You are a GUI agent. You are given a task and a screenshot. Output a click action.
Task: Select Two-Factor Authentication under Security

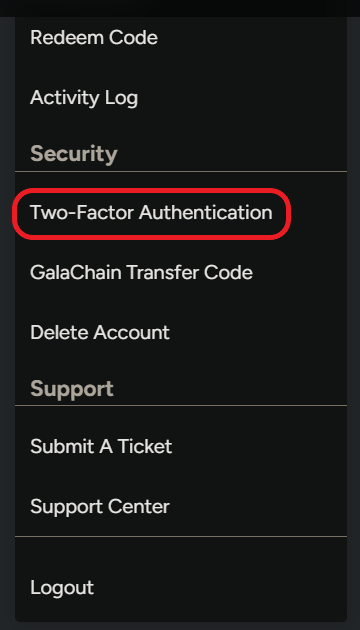pos(151,213)
